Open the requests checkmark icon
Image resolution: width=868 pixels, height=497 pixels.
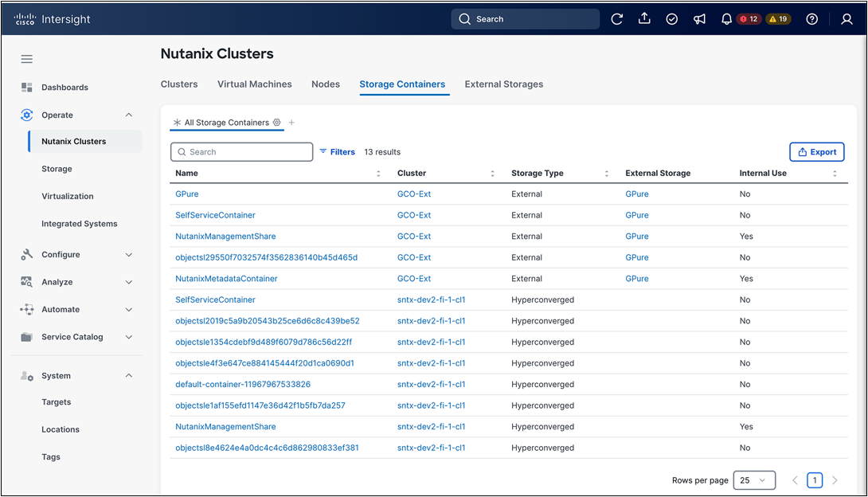point(671,19)
